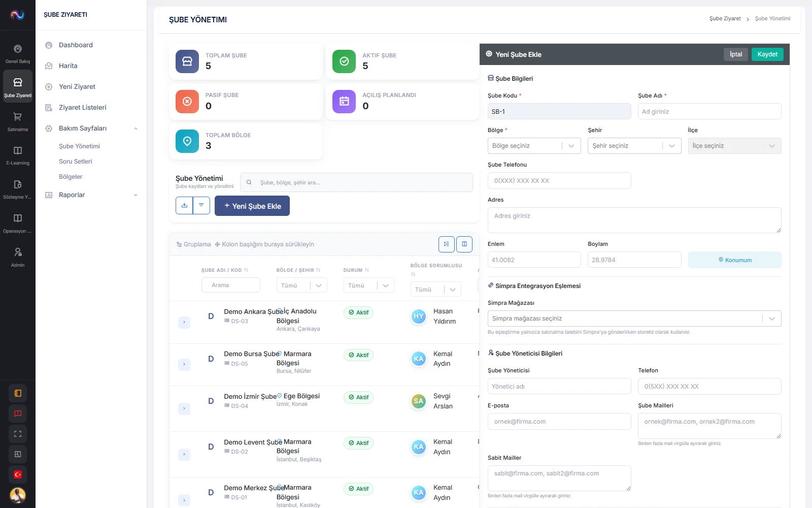Sort by Şube Adı / Kod column
This screenshot has width=812, height=508.
(x=225, y=270)
